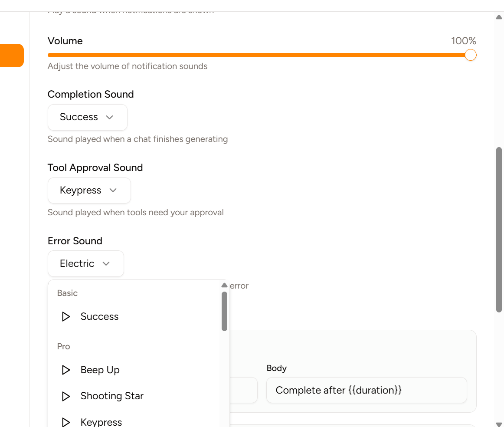Preview the Keypress sound

click(66, 422)
